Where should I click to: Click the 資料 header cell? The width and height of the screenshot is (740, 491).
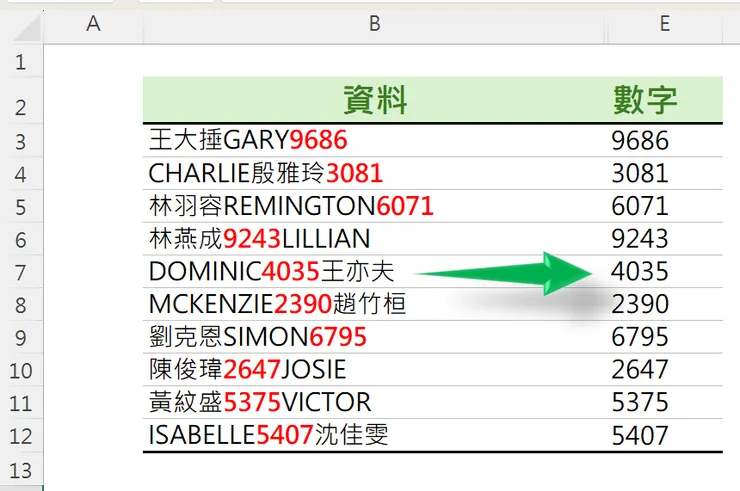pos(375,100)
